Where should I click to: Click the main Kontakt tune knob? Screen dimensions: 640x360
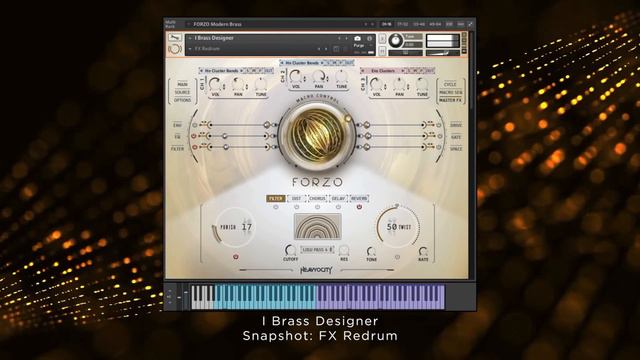pos(395,40)
